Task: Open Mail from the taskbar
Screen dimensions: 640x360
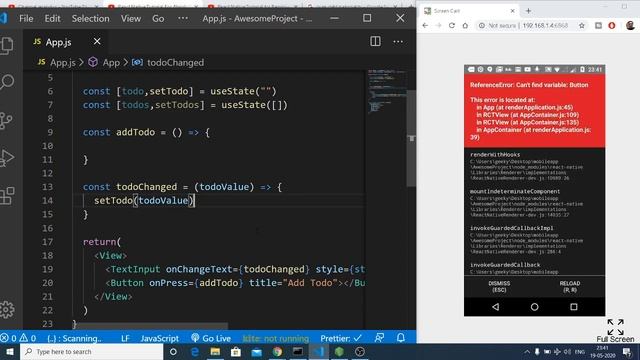Action: tap(256, 351)
